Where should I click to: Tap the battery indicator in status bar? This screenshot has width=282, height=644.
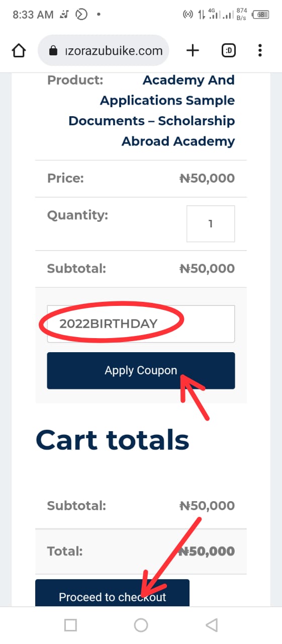coord(260,15)
